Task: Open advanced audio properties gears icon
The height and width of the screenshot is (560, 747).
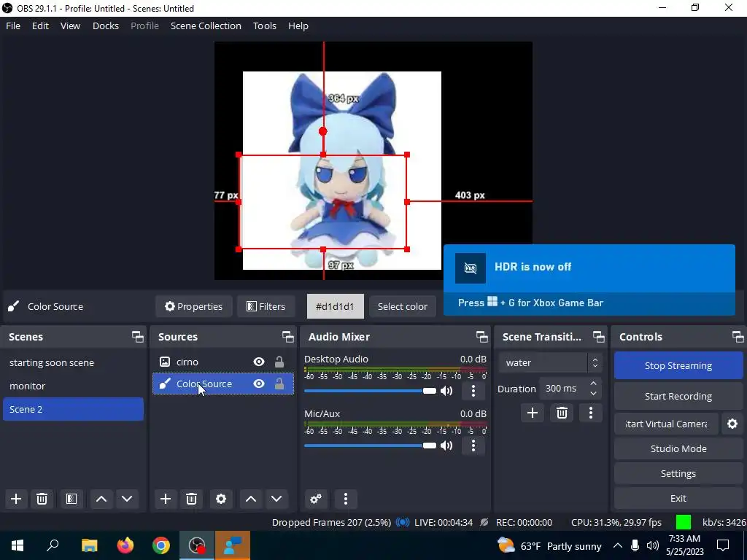Action: pyautogui.click(x=316, y=499)
